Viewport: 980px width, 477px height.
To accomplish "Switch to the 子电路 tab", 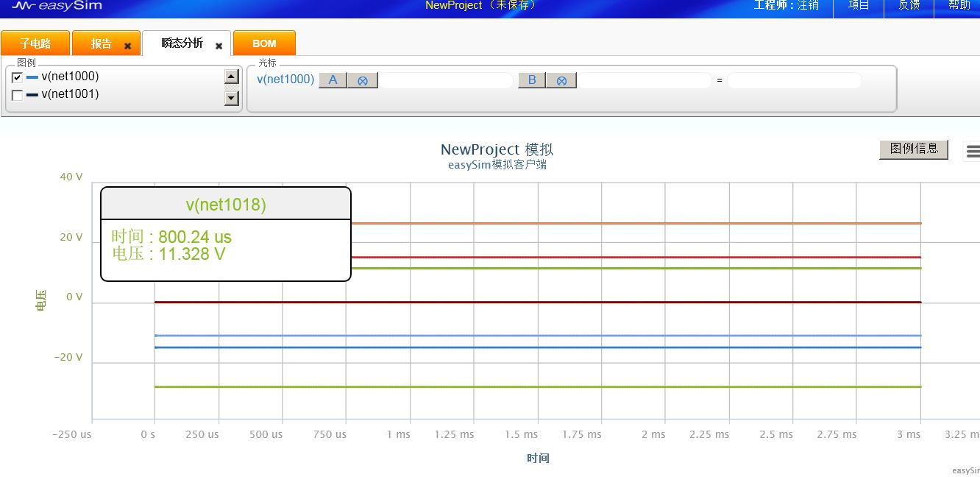I will [35, 43].
